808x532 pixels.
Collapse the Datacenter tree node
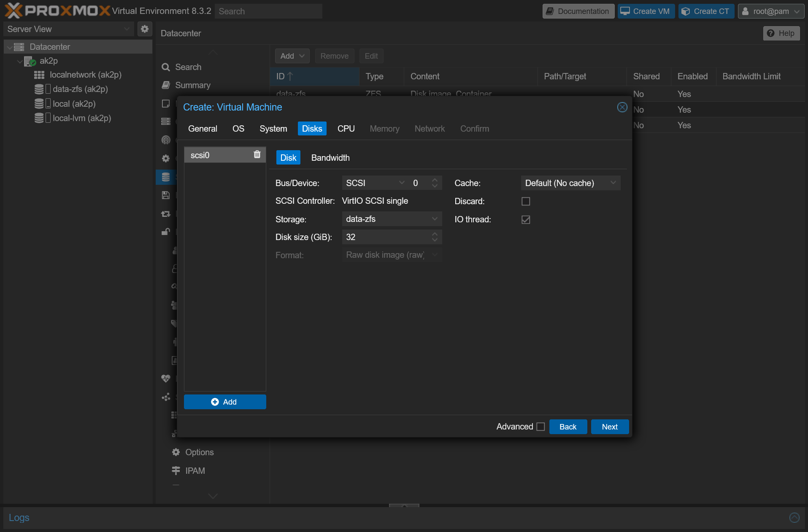[10, 47]
